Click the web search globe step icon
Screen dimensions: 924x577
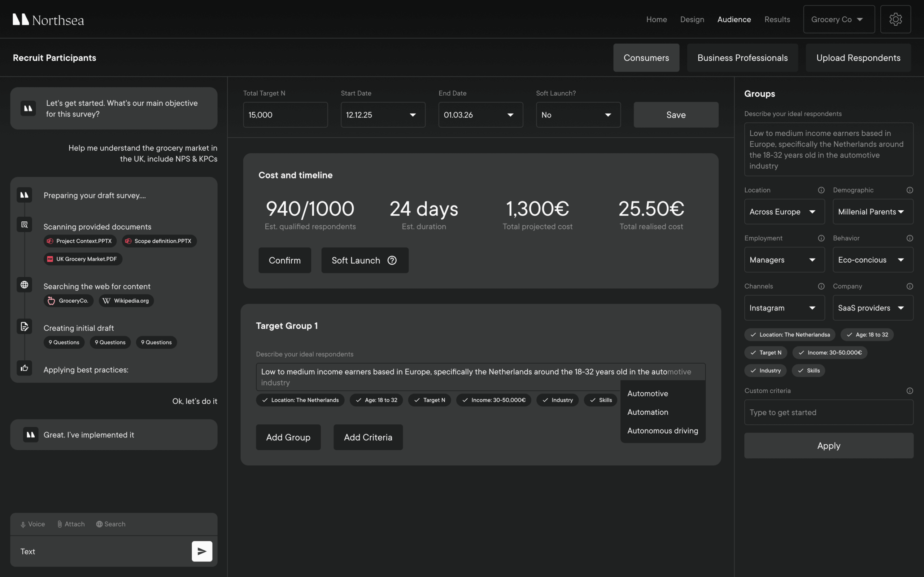pyautogui.click(x=24, y=285)
